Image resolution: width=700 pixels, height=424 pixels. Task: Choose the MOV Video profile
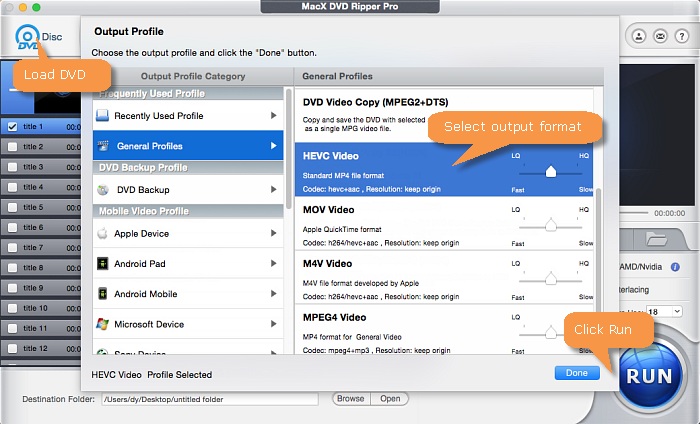pyautogui.click(x=444, y=224)
